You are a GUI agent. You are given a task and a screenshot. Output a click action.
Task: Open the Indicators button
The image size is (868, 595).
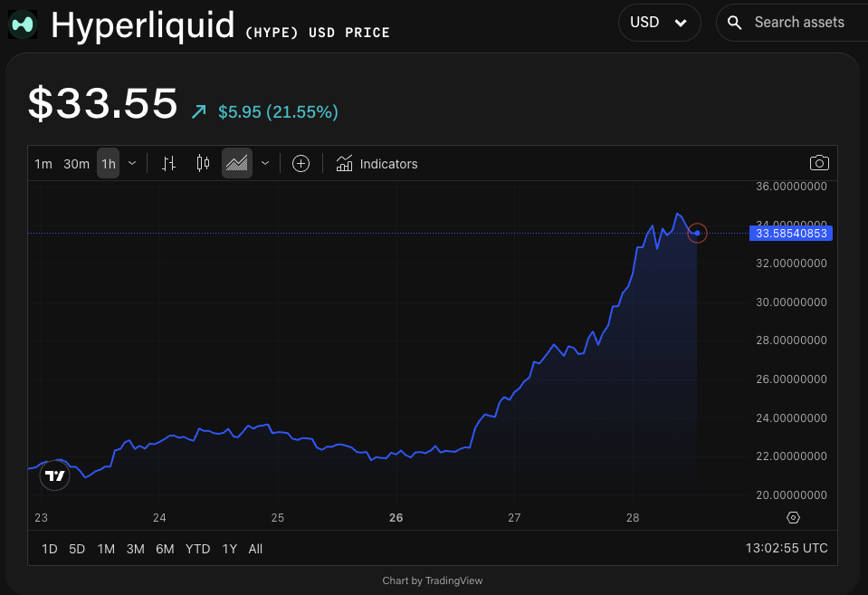(377, 164)
